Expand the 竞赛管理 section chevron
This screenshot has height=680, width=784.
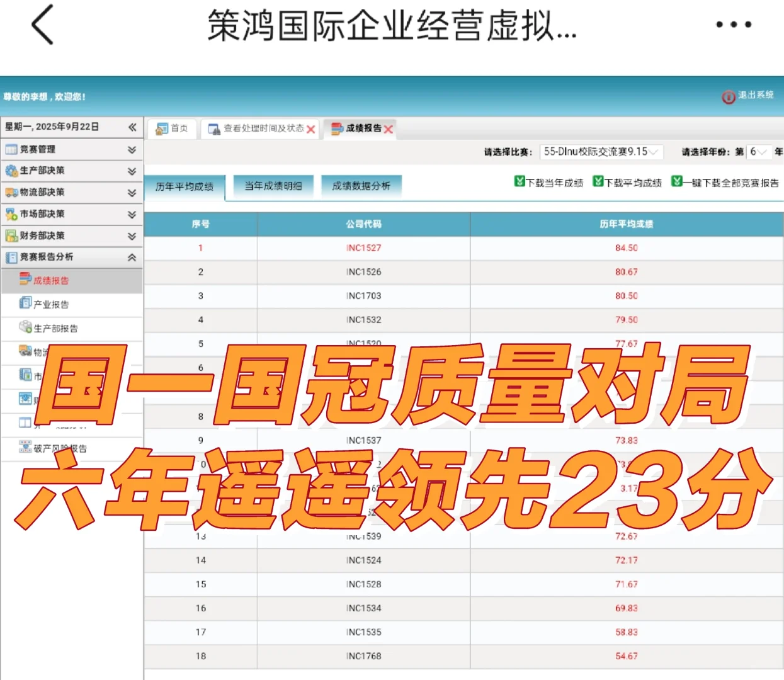tap(132, 150)
